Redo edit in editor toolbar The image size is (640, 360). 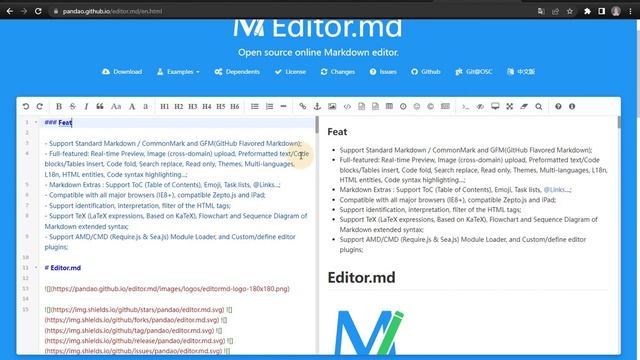[x=40, y=107]
